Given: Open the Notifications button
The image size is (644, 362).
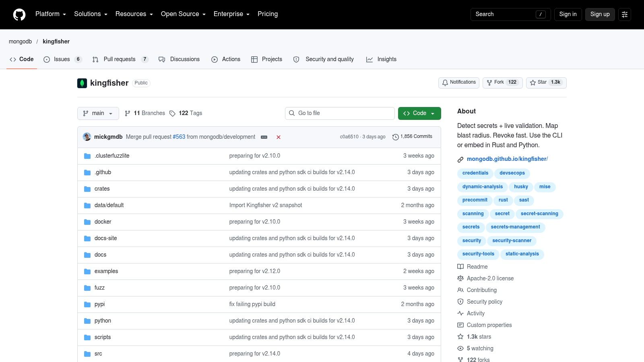Looking at the screenshot, I should pos(459,83).
